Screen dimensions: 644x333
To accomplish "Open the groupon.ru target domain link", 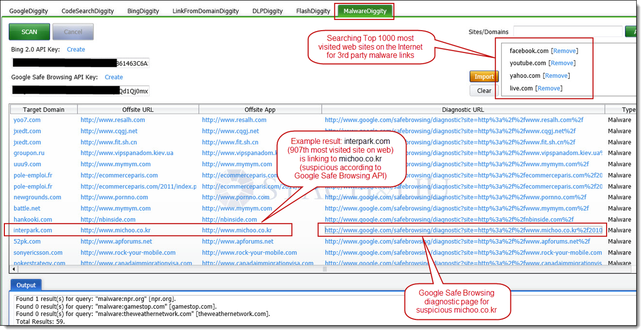I will pos(29,153).
